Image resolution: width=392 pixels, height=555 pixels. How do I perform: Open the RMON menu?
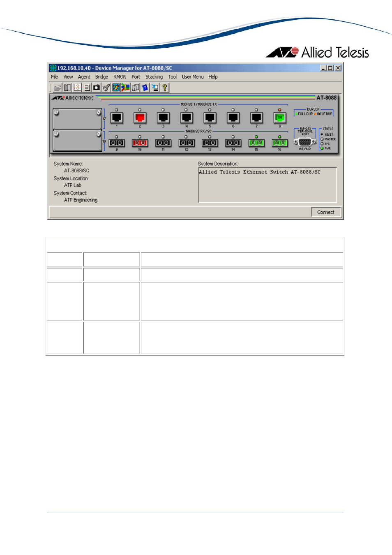120,77
